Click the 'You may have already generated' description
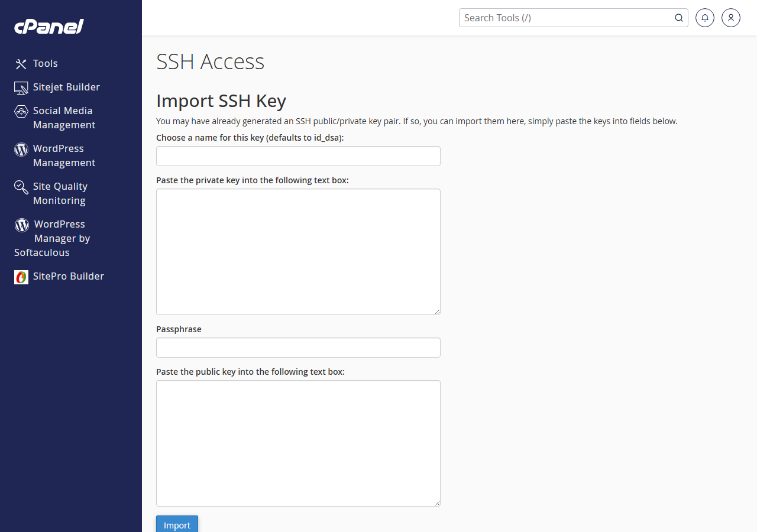 pos(417,121)
